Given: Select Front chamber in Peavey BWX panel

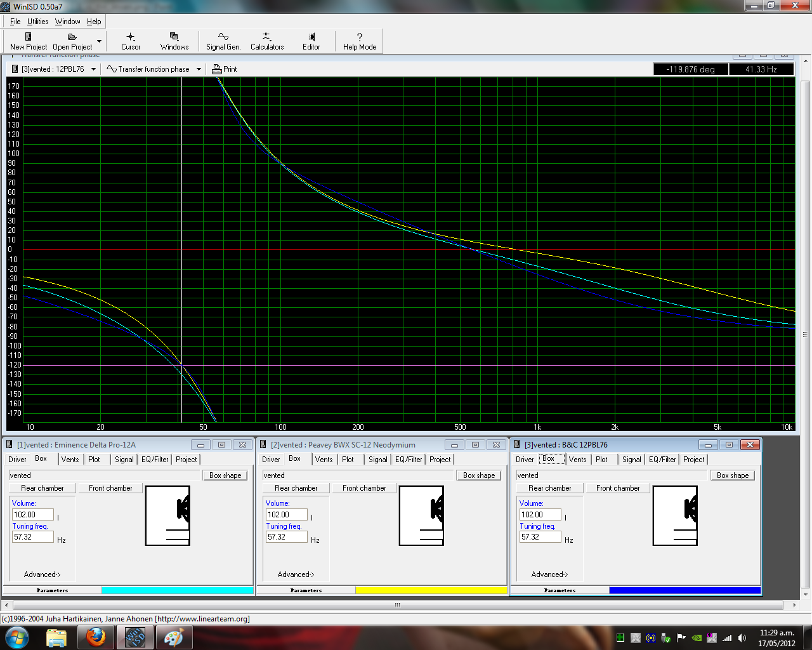Looking at the screenshot, I should pyautogui.click(x=364, y=488).
